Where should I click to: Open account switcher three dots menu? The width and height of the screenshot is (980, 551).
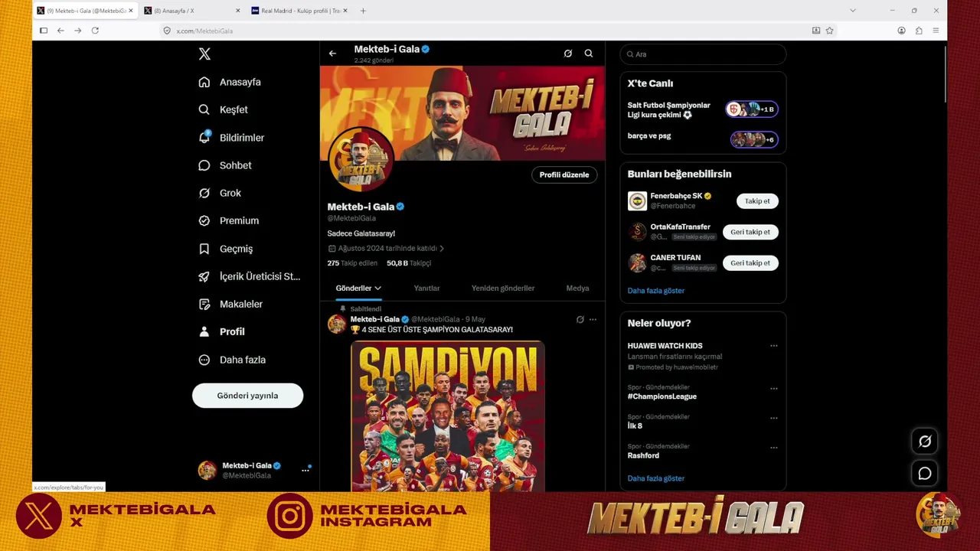click(x=305, y=470)
